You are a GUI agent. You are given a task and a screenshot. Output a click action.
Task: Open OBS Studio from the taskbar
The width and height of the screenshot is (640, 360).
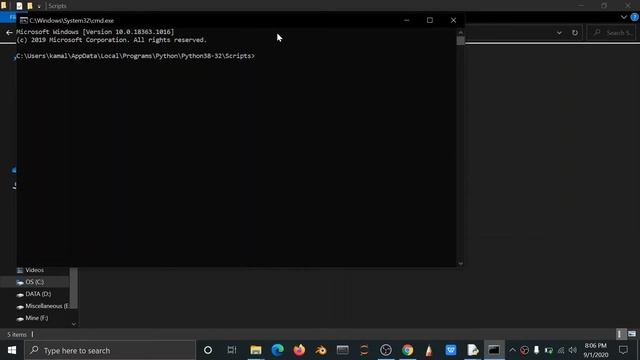[386, 350]
